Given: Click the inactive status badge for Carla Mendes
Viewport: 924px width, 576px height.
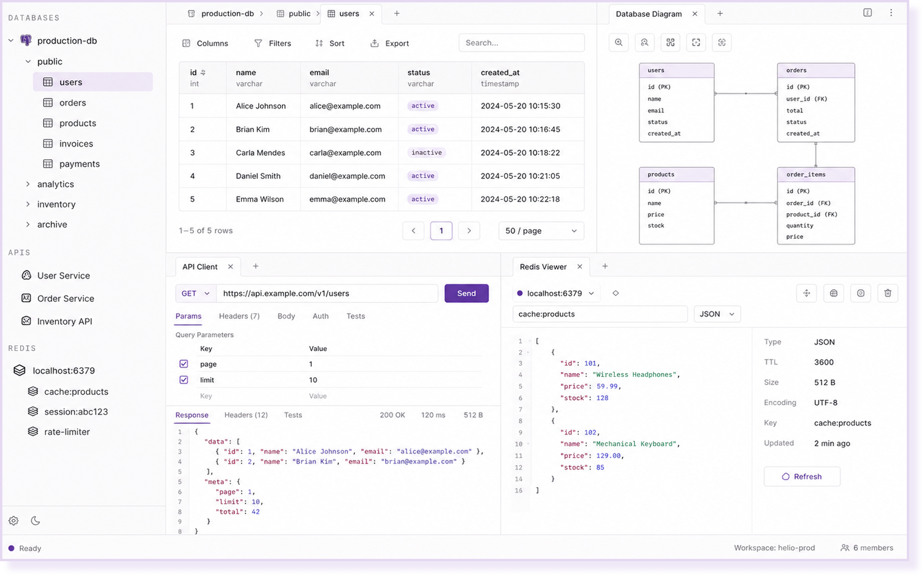Looking at the screenshot, I should pos(426,152).
